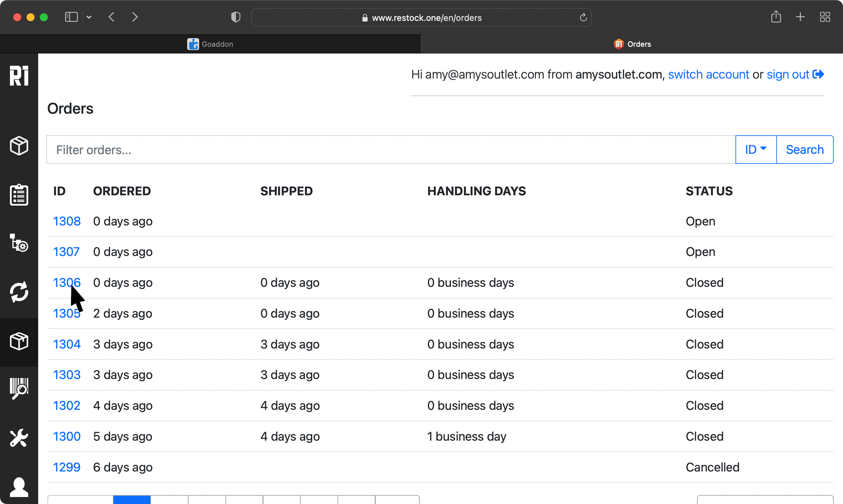Open the highlighted orders box icon

(19, 341)
